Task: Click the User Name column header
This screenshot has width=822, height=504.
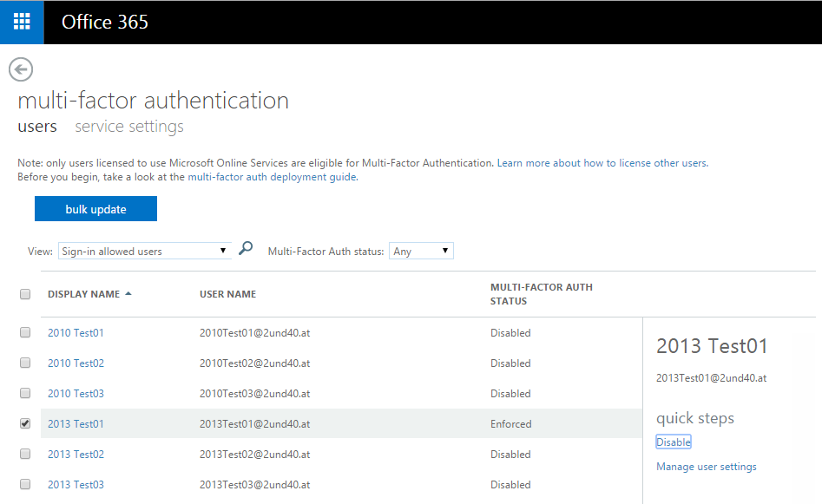Action: [227, 294]
